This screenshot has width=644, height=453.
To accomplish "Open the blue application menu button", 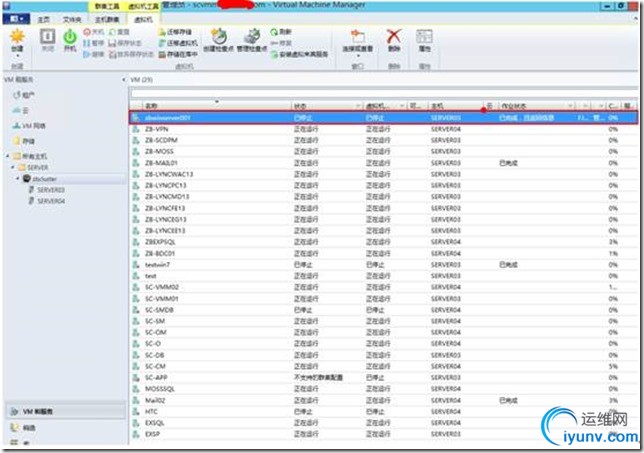I will pos(16,19).
